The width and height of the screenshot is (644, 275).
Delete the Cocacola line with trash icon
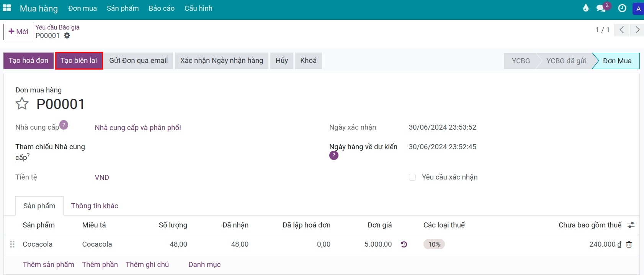629,244
